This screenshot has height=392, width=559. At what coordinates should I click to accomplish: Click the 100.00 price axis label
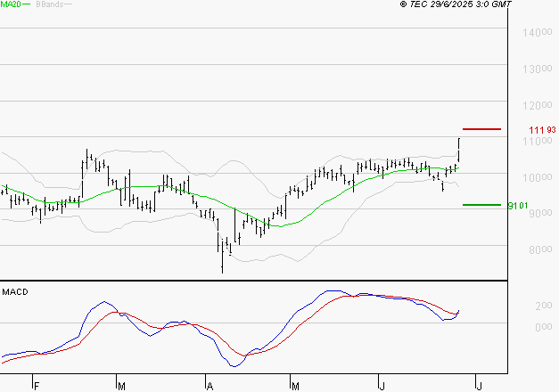pyautogui.click(x=538, y=177)
